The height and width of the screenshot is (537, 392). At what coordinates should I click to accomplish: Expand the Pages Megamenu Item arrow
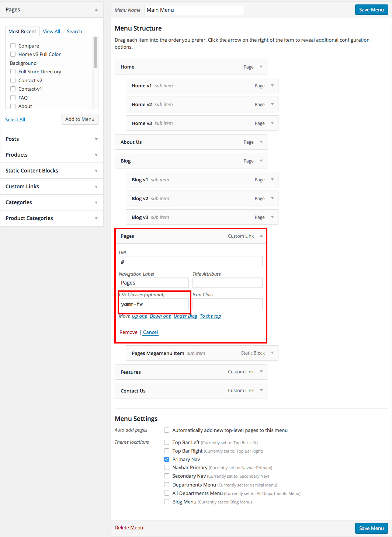(x=272, y=353)
